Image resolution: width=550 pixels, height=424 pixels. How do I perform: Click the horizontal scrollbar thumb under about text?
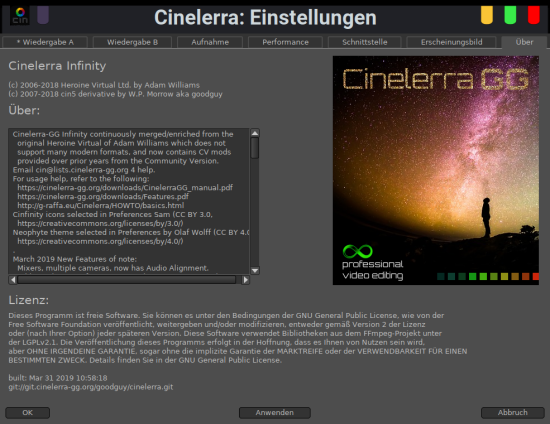127,280
